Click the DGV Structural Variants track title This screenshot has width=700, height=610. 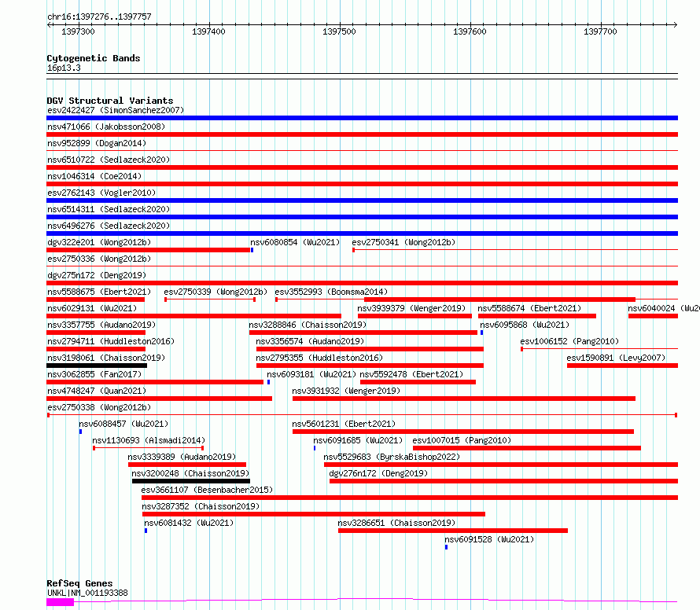pyautogui.click(x=110, y=101)
